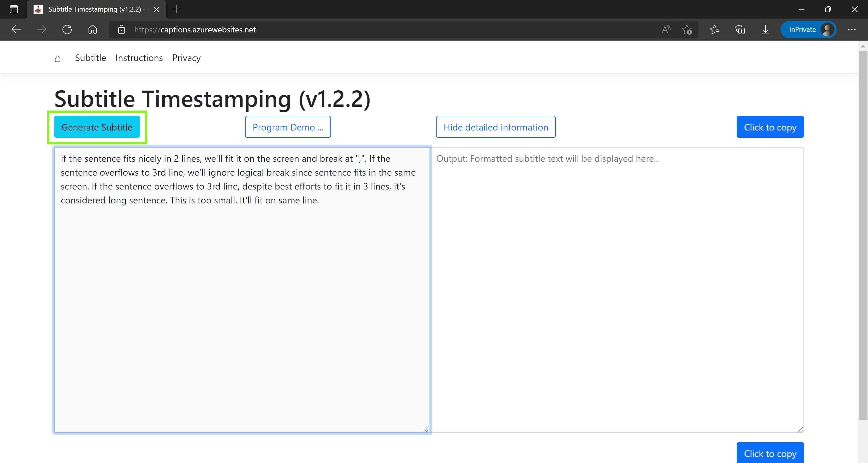868x463 pixels.
Task: Open the browser Home page icon
Action: [92, 30]
